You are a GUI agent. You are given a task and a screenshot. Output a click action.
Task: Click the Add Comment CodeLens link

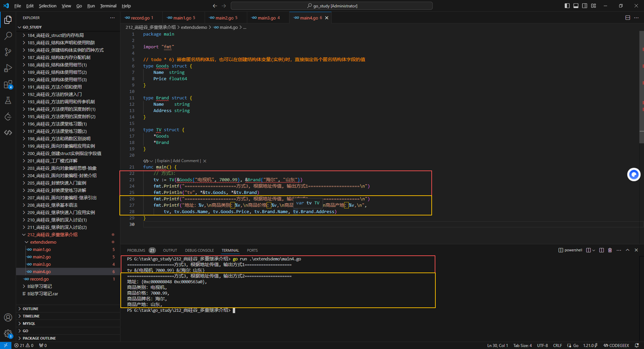pyautogui.click(x=186, y=161)
